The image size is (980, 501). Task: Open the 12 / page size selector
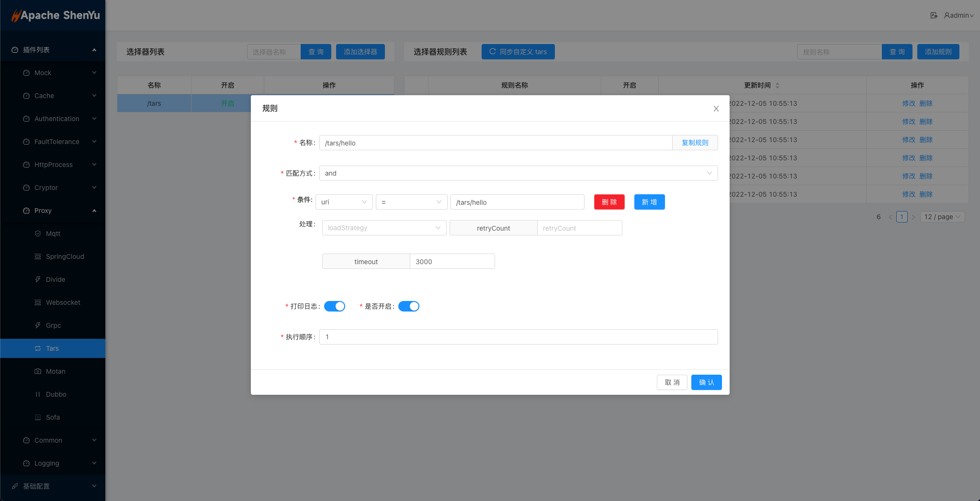[942, 217]
